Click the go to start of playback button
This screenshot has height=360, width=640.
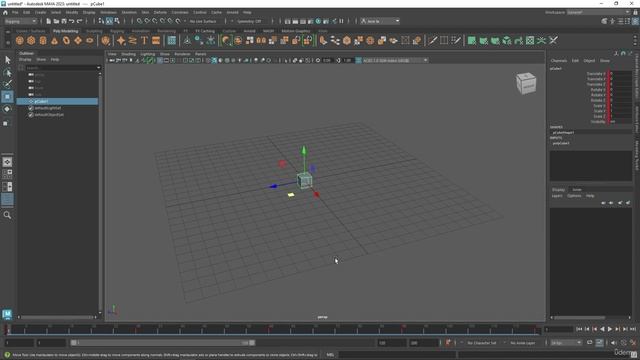click(579, 329)
